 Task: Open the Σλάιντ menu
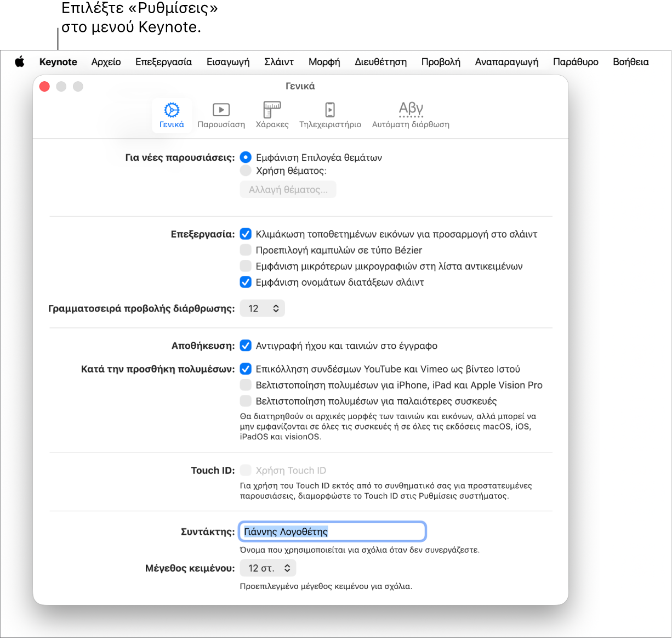click(279, 62)
